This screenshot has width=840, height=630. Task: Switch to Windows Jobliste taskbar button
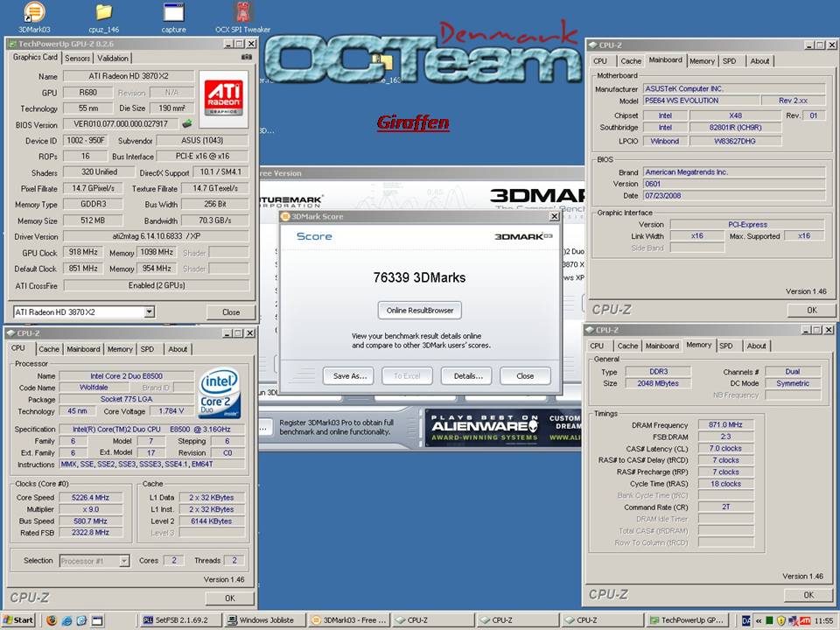click(264, 620)
